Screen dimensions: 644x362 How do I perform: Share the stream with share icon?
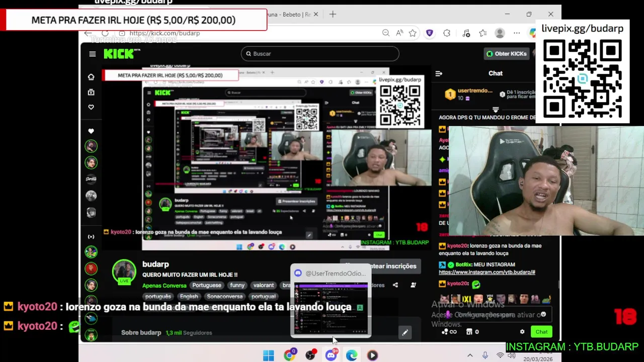pyautogui.click(x=395, y=285)
